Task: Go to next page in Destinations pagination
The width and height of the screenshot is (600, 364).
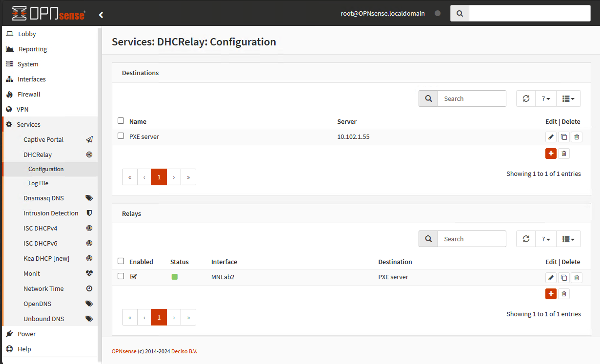Action: [174, 177]
